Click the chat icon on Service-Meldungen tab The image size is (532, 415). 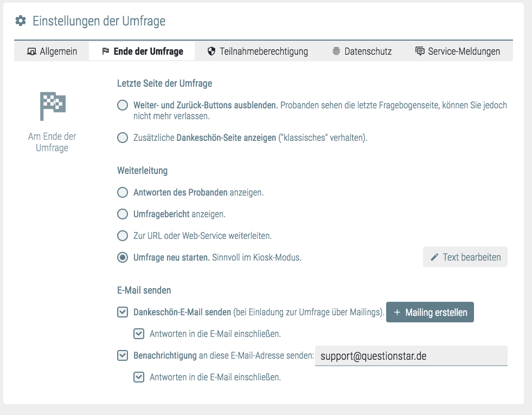(419, 51)
